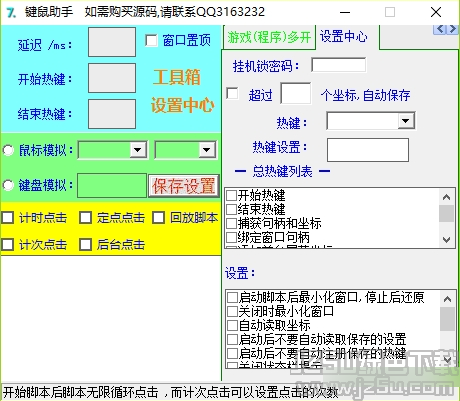The width and height of the screenshot is (460, 401).
Task: Tick 开始热键 in hotkey list
Action: tap(232, 195)
